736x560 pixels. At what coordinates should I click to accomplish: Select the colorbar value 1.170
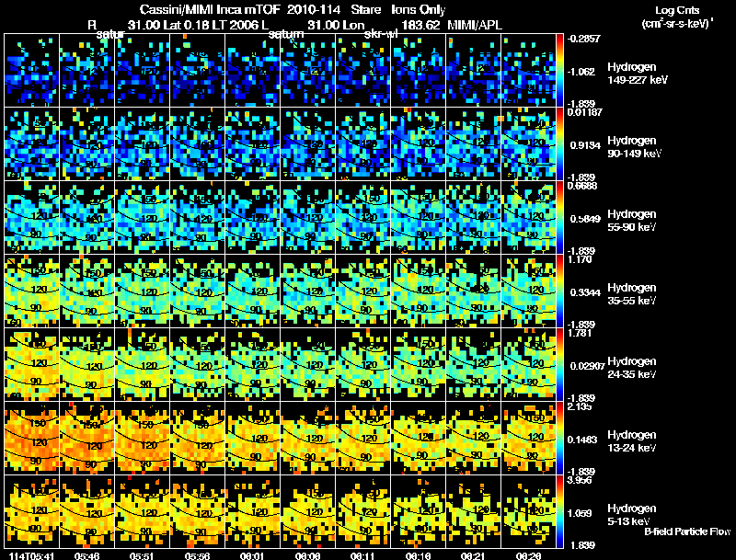click(580, 259)
